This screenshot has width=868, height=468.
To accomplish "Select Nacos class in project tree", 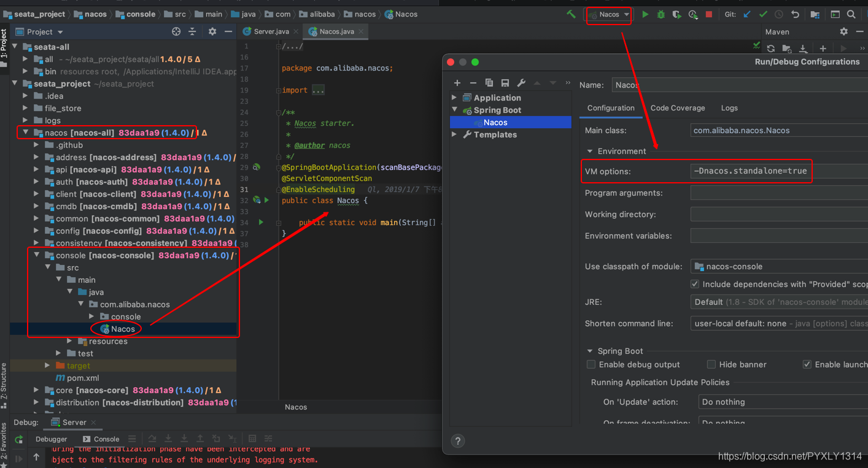I will pos(123,329).
